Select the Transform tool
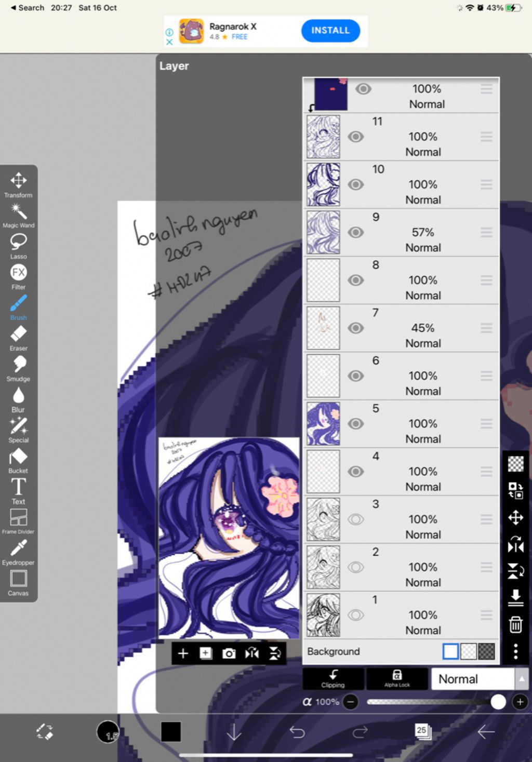The width and height of the screenshot is (532, 762). [18, 185]
